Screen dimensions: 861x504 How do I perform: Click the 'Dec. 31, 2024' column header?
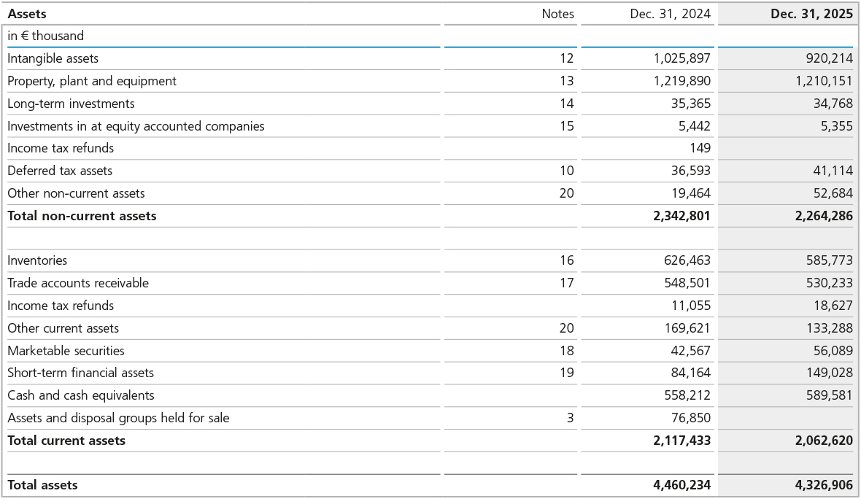671,14
